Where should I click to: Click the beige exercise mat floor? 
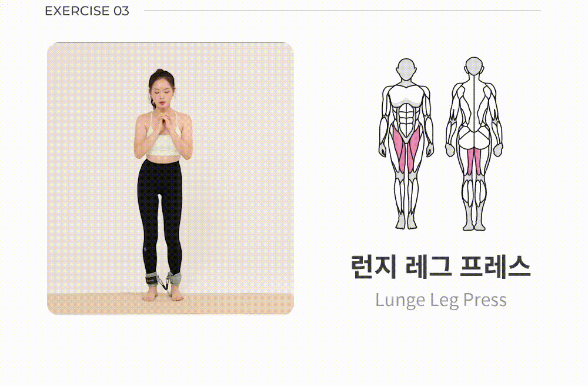(x=171, y=304)
